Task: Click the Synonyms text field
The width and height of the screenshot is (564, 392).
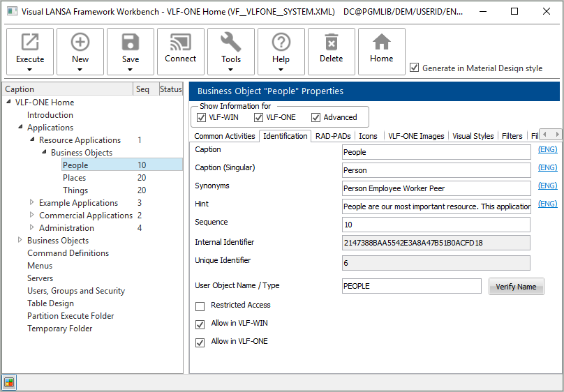Action: pos(436,188)
